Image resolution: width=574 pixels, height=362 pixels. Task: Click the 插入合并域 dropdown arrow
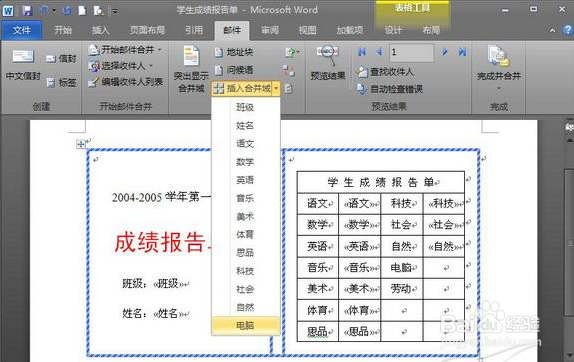(x=276, y=88)
